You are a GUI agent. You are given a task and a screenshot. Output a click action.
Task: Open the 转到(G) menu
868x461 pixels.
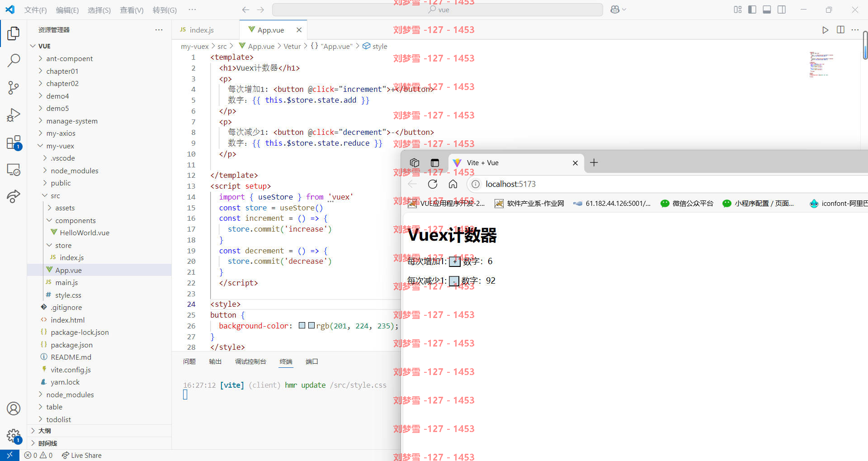coord(165,10)
